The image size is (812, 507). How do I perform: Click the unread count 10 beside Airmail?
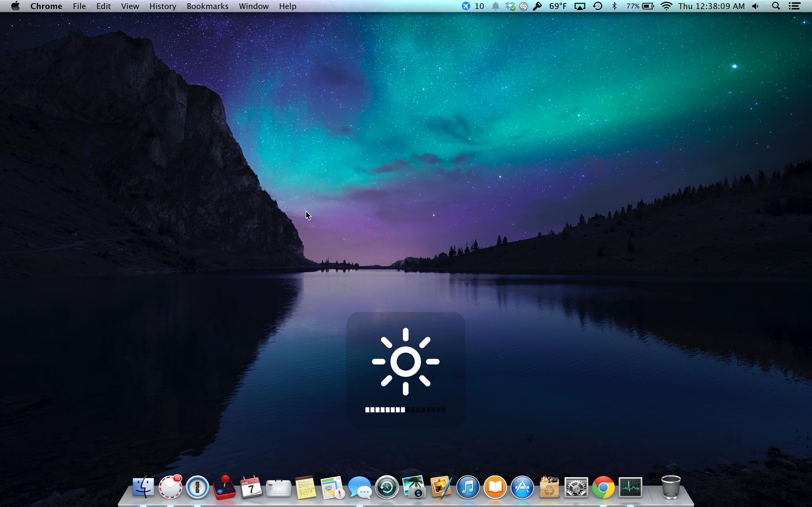[479, 6]
